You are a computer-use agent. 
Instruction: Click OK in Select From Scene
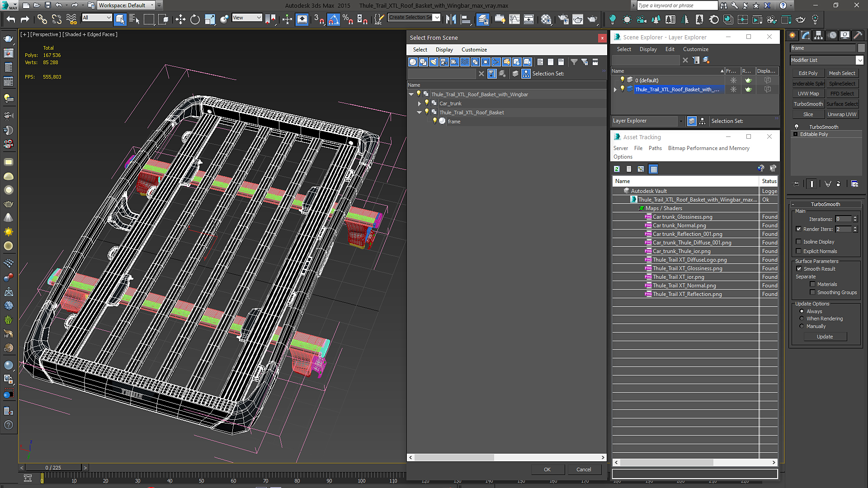point(547,469)
